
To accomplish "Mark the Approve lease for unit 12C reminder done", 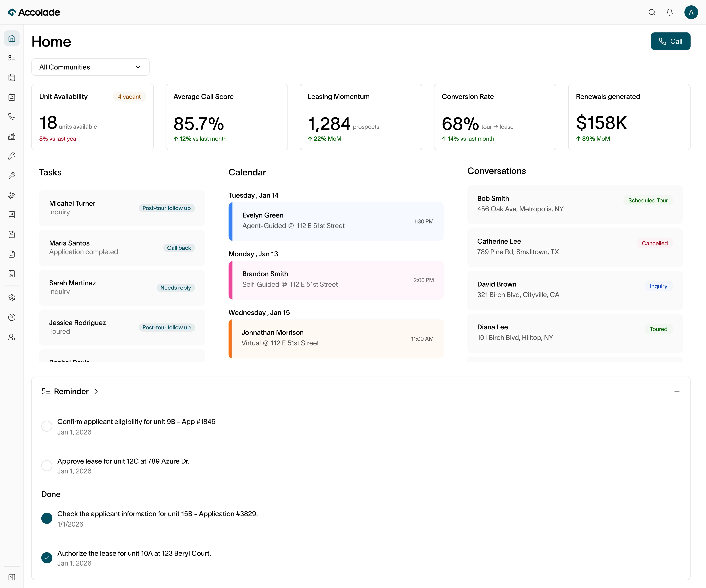I will pyautogui.click(x=47, y=466).
